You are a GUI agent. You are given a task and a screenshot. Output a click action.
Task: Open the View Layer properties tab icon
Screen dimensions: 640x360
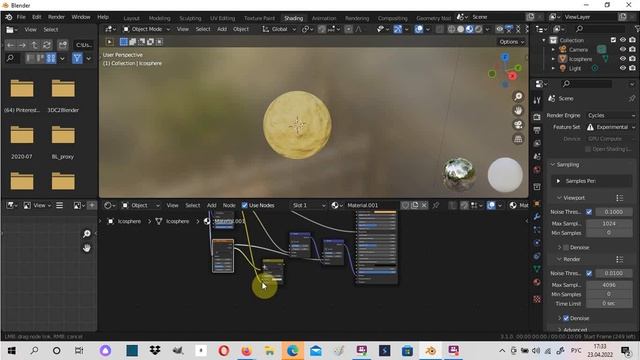click(537, 143)
